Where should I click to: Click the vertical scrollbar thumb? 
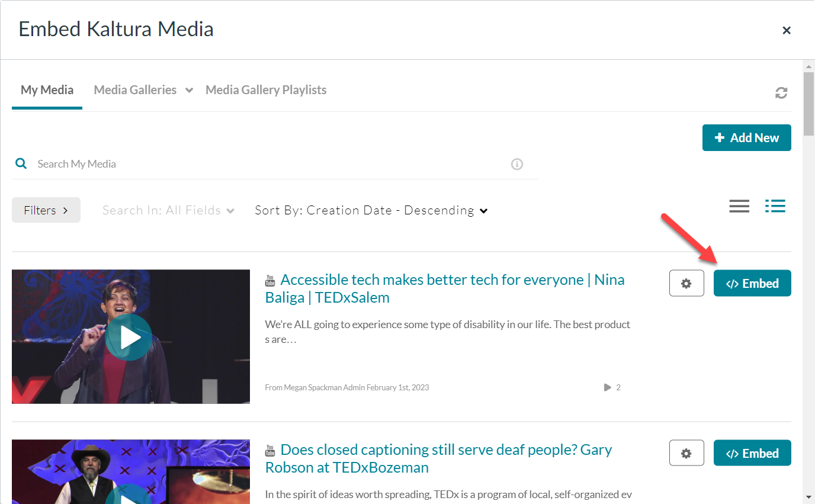[x=809, y=104]
